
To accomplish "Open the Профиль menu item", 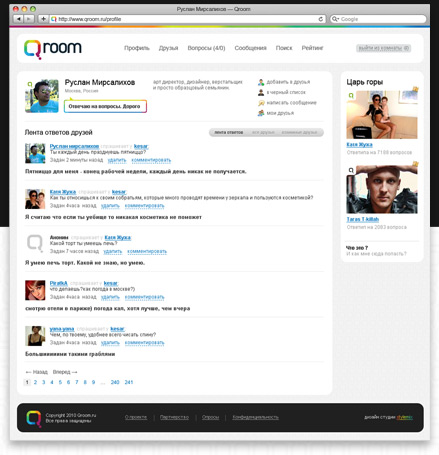I will (137, 48).
